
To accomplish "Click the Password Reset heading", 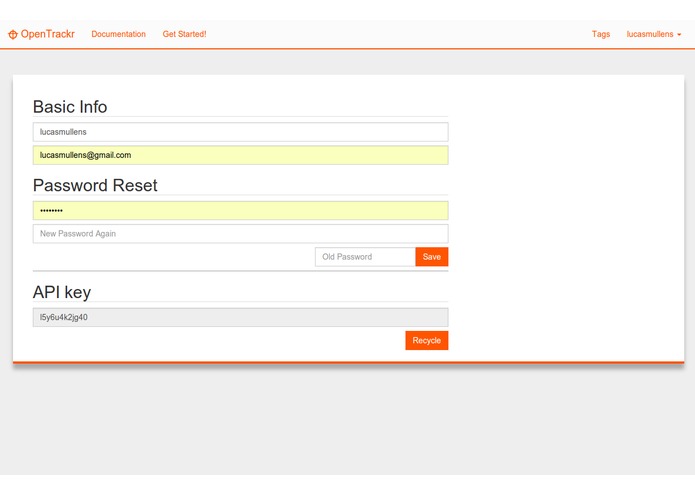I will (95, 185).
